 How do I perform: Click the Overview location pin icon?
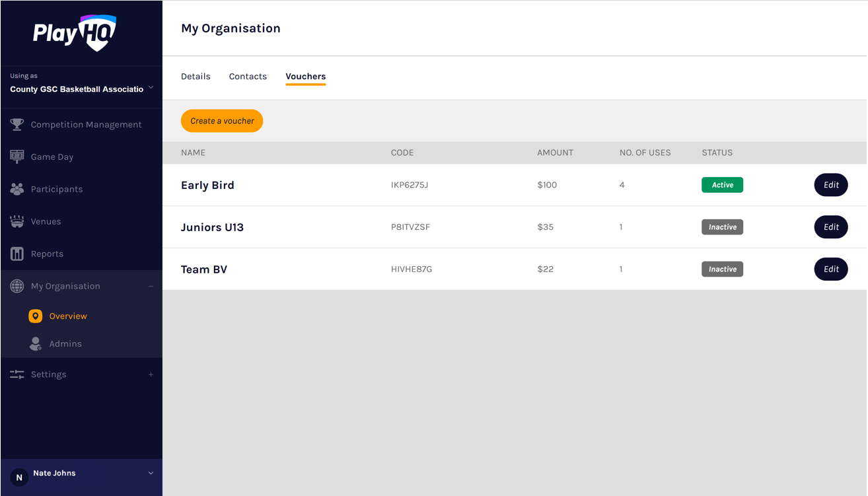pyautogui.click(x=36, y=316)
